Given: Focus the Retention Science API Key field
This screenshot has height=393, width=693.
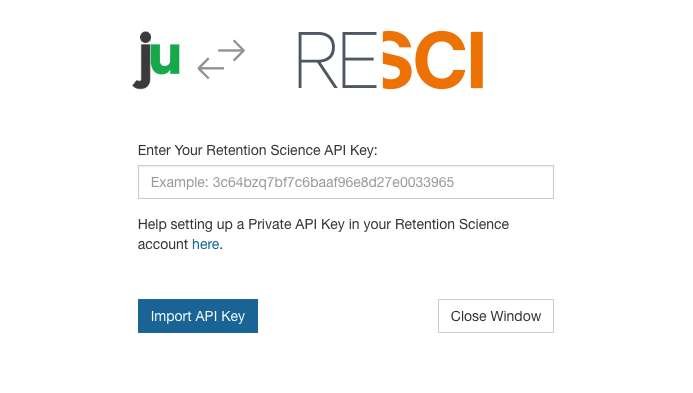Looking at the screenshot, I should [x=346, y=182].
